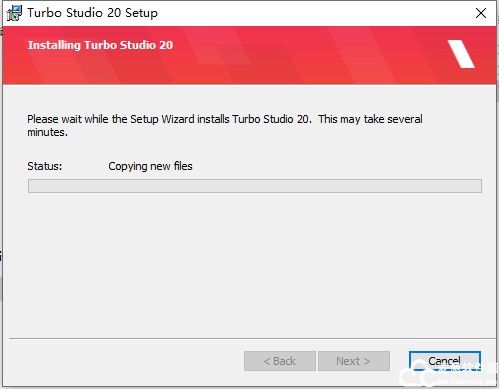Click 'This may take several' in the message
This screenshot has height=389, width=499.
coord(370,119)
